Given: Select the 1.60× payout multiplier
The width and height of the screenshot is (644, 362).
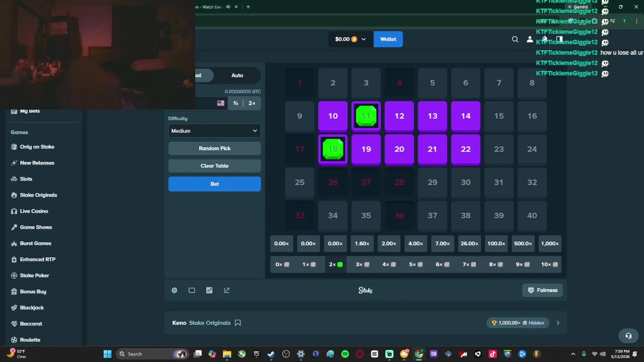Looking at the screenshot, I should point(362,243).
